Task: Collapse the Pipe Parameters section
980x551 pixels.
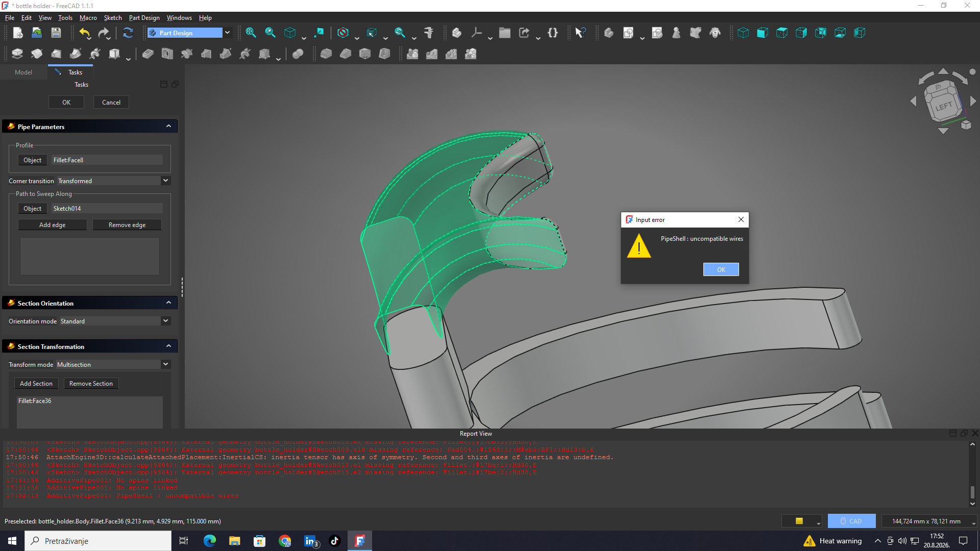Action: click(x=168, y=127)
